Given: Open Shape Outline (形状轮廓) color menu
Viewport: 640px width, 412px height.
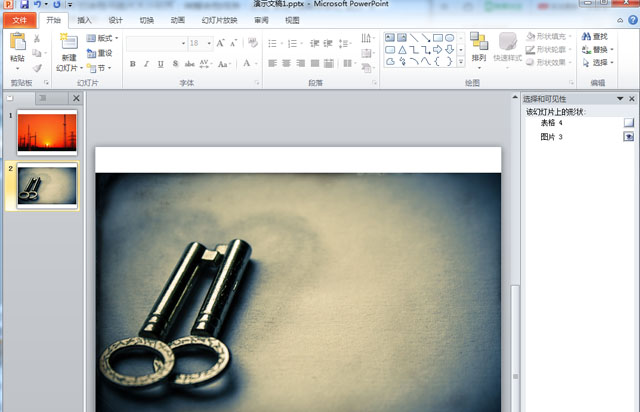Looking at the screenshot, I should (549, 50).
